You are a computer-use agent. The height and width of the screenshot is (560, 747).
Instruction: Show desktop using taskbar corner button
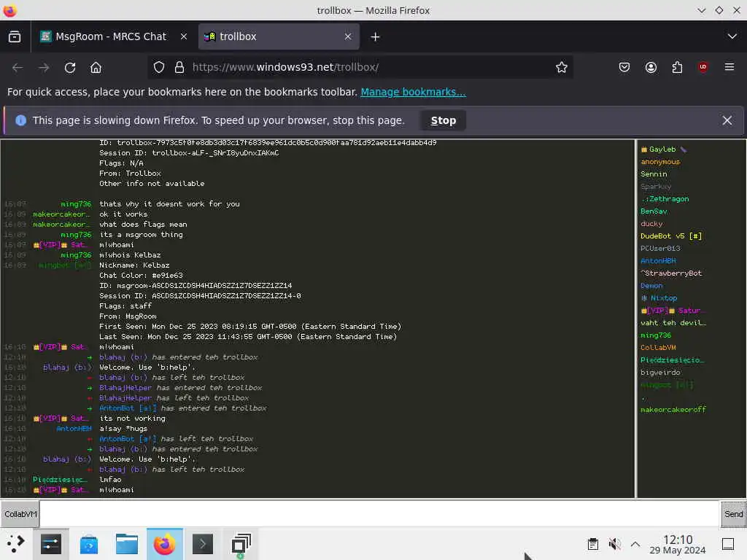point(728,544)
